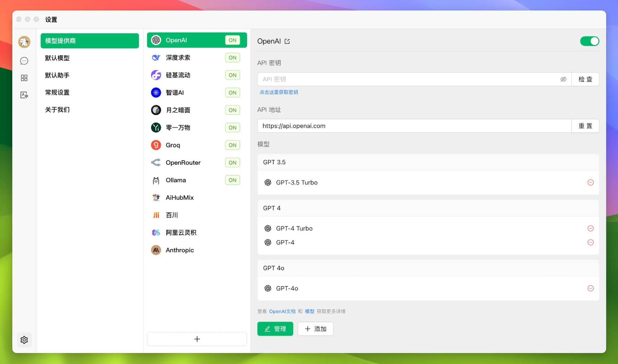Toggle the OpenAI provider switch off

(x=590, y=41)
